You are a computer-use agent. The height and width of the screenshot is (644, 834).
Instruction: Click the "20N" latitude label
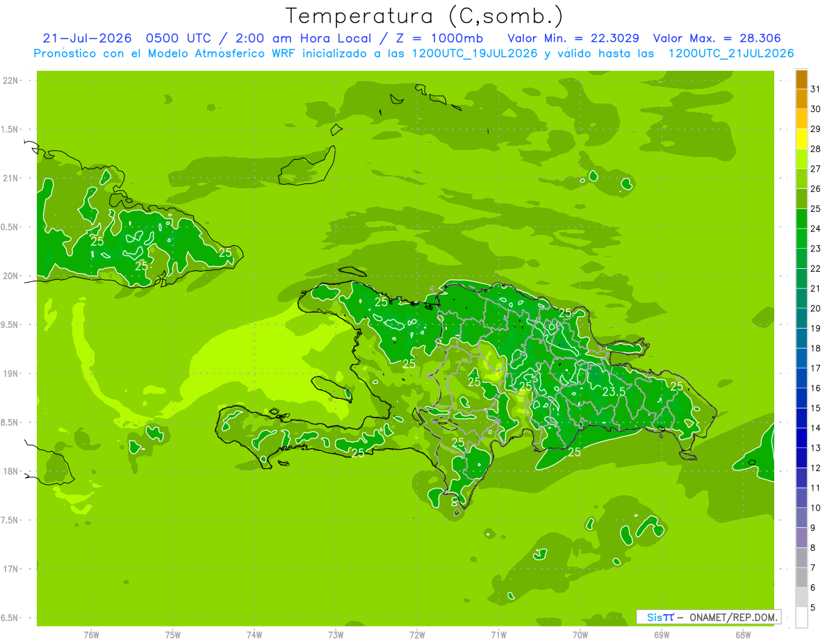pyautogui.click(x=10, y=276)
